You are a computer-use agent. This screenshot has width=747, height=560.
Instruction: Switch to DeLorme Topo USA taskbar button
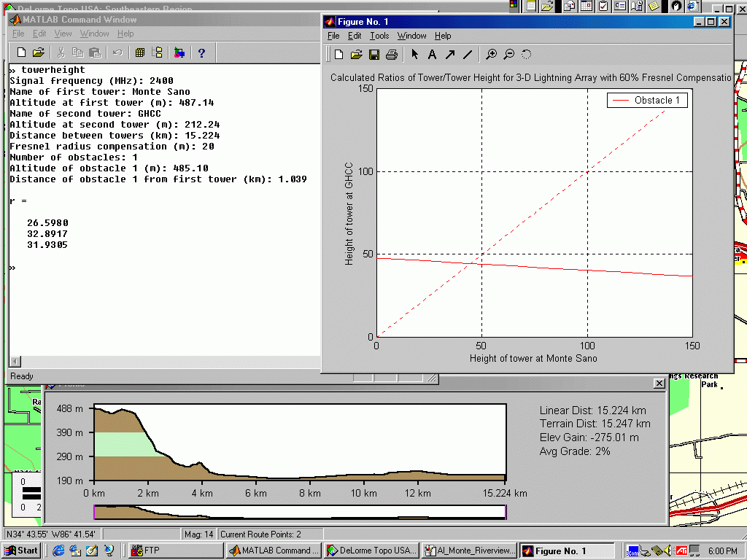click(371, 551)
